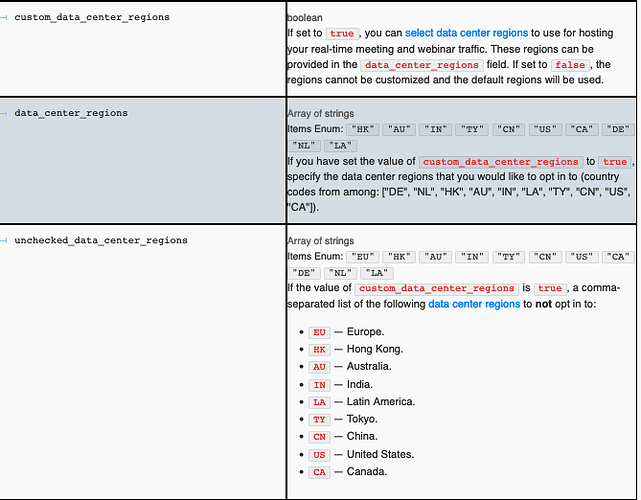The image size is (641, 500).
Task: Click the AU code beside Australia bullet
Action: [319, 367]
